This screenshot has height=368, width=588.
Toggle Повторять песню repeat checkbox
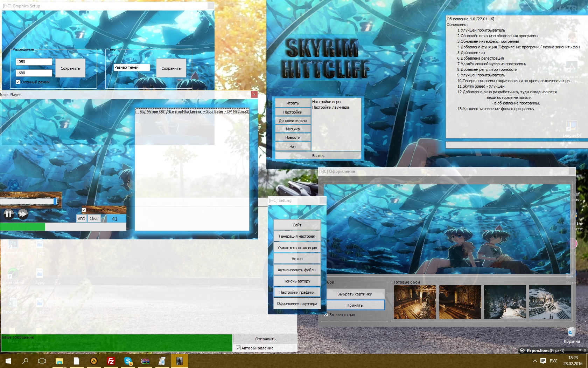click(x=84, y=210)
